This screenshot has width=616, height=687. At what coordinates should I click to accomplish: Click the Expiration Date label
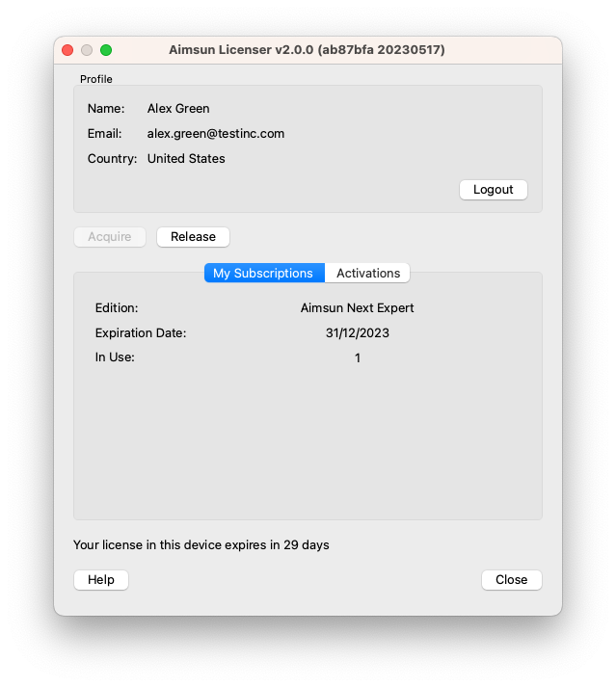[141, 333]
